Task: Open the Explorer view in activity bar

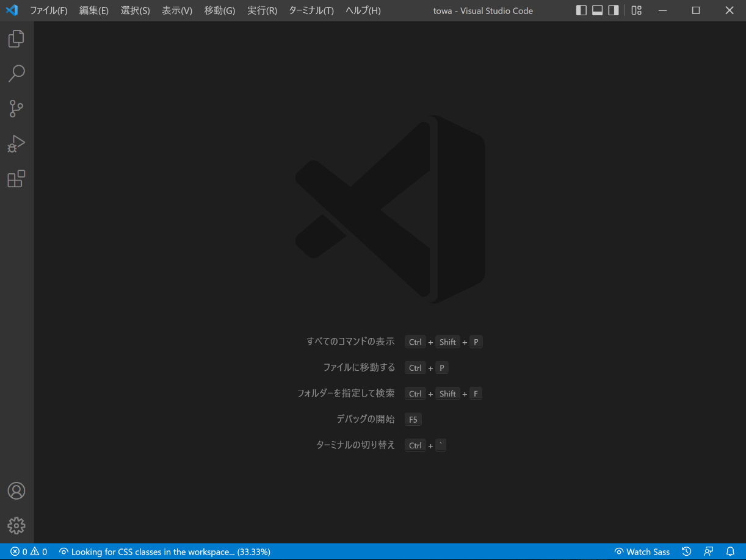Action: point(16,39)
